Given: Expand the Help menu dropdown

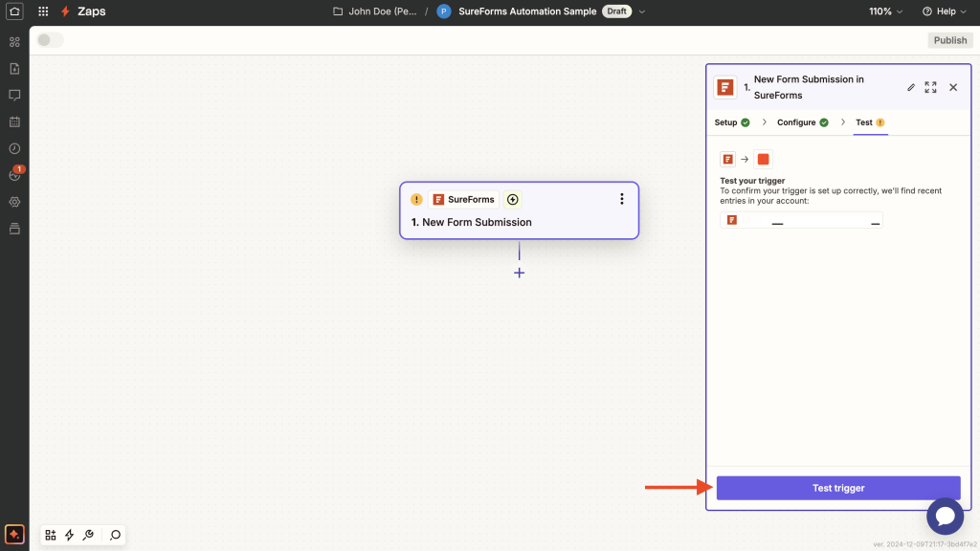Looking at the screenshot, I should 944,11.
